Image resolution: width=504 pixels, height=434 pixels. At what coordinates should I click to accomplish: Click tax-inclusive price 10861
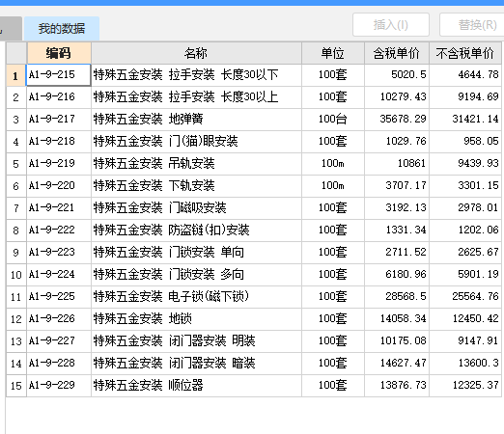click(397, 164)
